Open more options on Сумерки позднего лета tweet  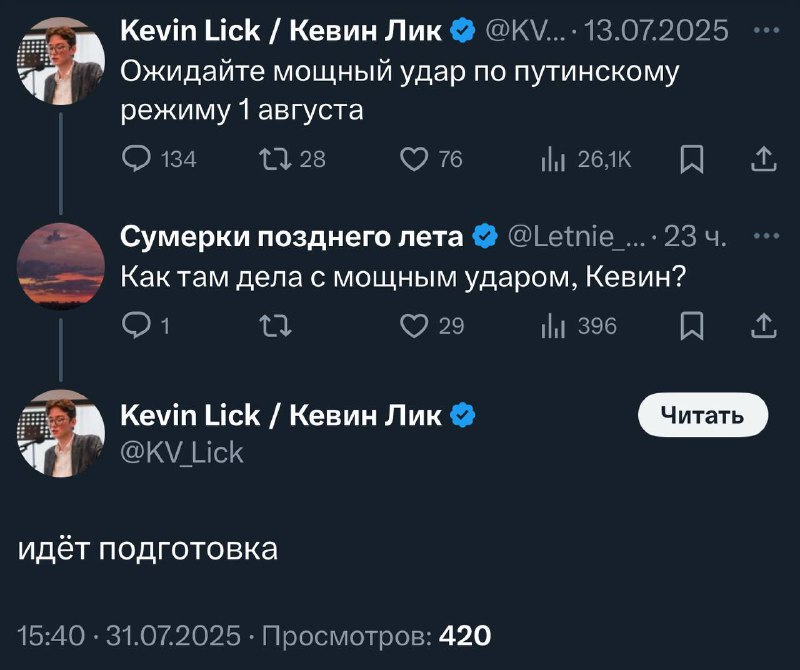(765, 236)
